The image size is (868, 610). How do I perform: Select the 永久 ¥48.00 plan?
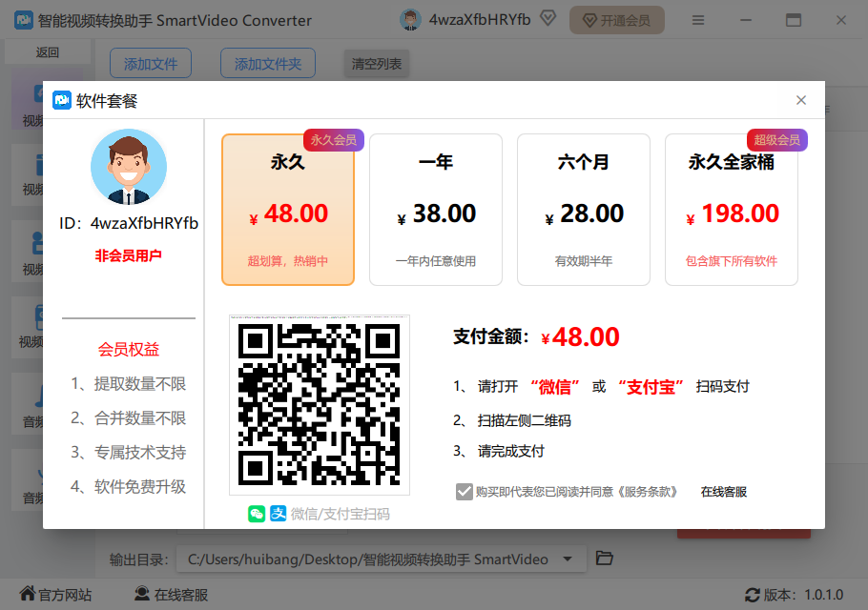pos(288,210)
